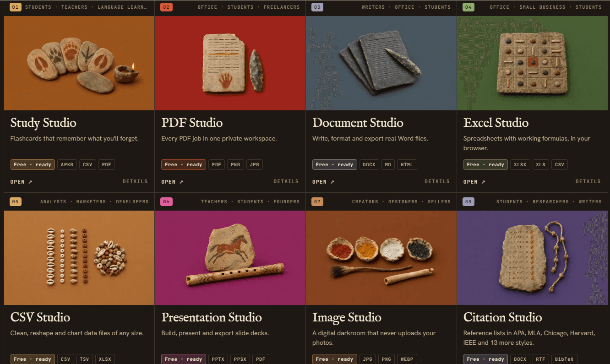The height and width of the screenshot is (364, 610).
Task: Click the PNG tag in PDF Studio
Action: (235, 165)
